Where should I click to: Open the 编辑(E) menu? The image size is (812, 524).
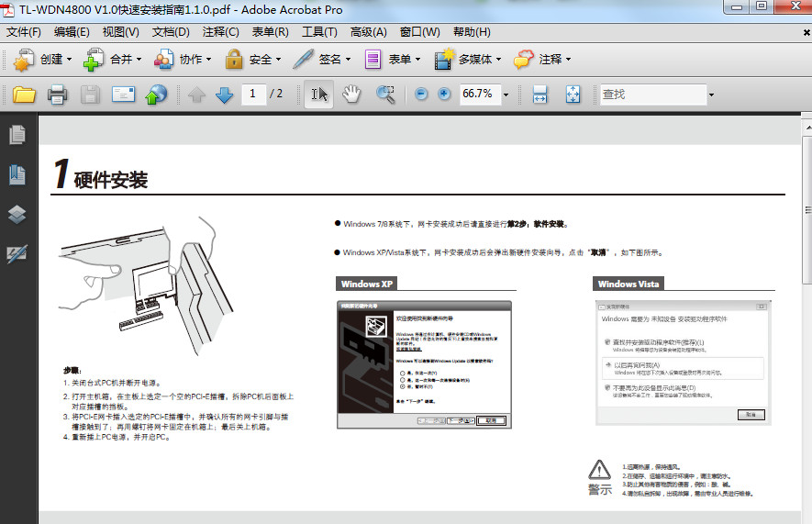point(72,32)
